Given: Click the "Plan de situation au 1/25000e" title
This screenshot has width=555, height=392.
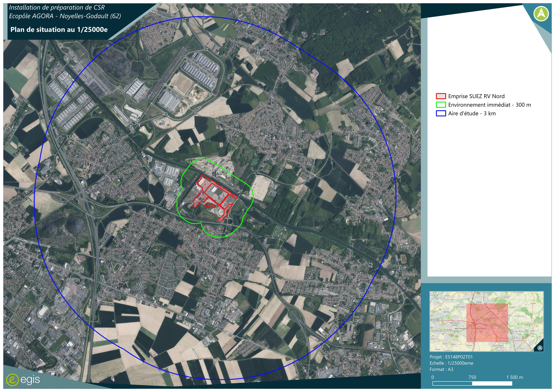Looking at the screenshot, I should pyautogui.click(x=59, y=30).
